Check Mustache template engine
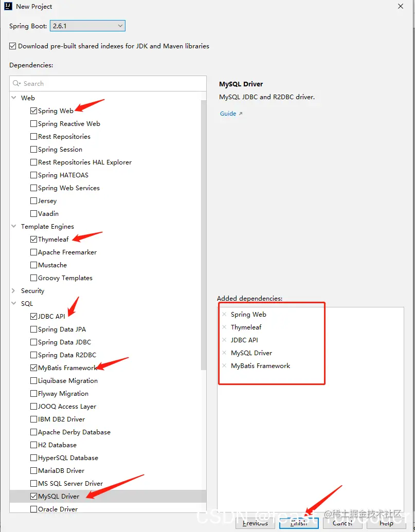The height and width of the screenshot is (532, 415). 33,265
